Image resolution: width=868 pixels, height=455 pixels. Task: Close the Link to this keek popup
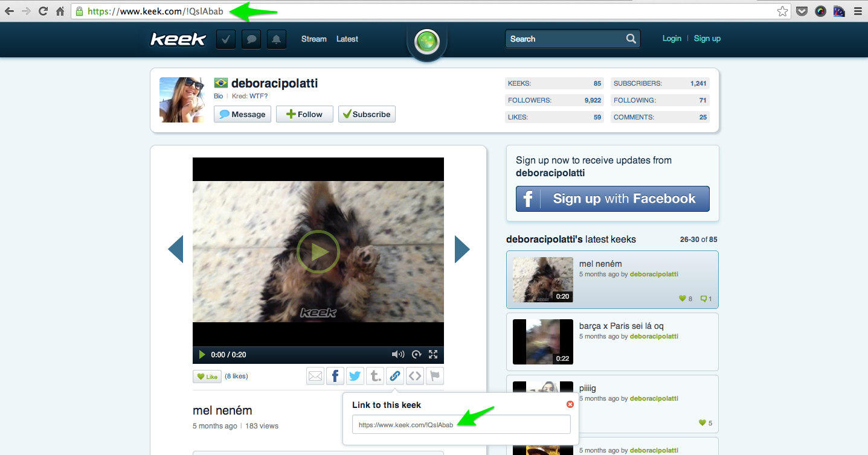click(570, 404)
